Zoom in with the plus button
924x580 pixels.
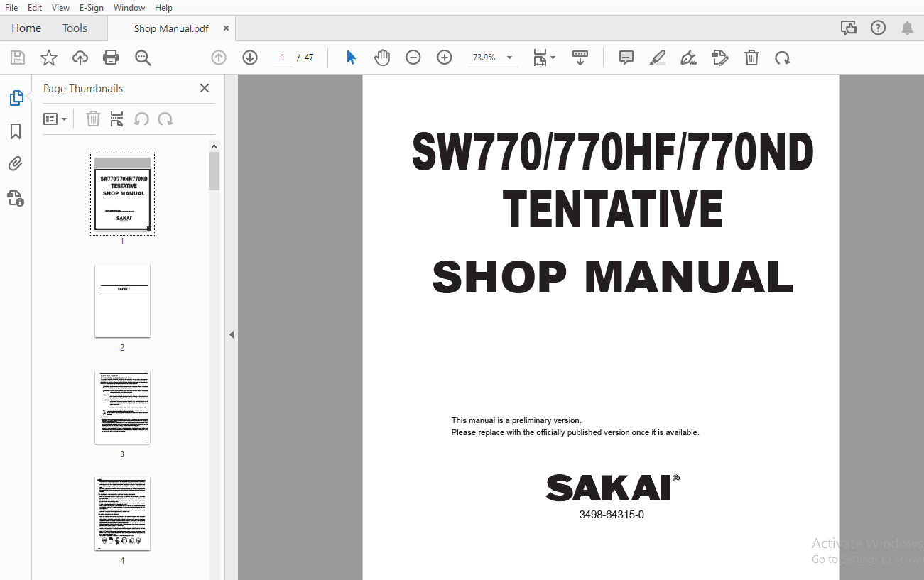(445, 58)
